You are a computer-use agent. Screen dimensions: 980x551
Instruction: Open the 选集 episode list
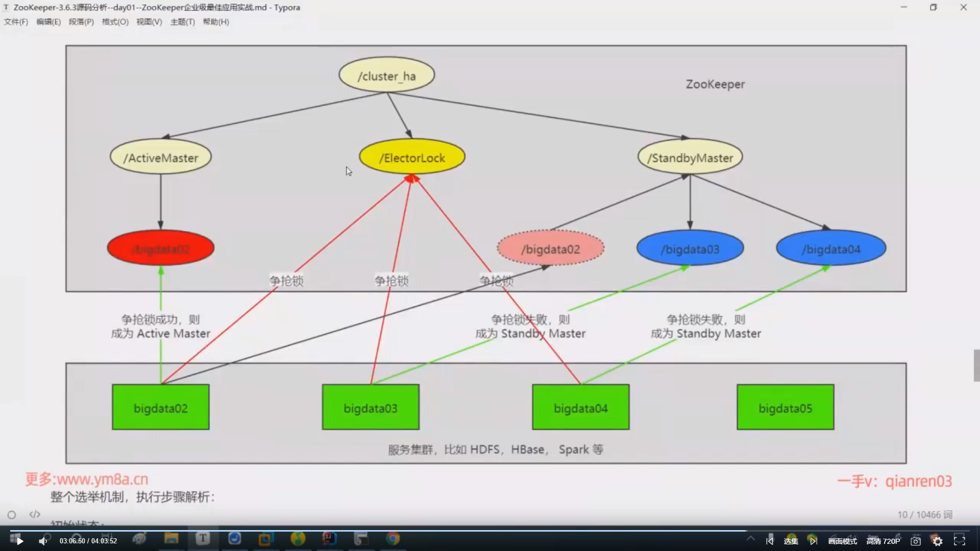point(791,541)
